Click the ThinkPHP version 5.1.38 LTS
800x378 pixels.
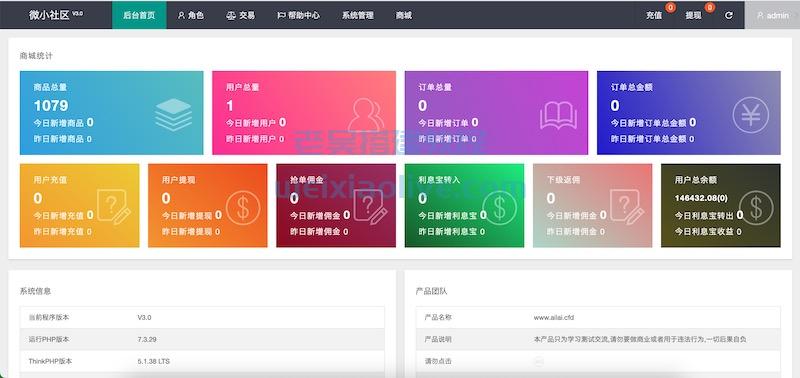pyautogui.click(x=154, y=361)
